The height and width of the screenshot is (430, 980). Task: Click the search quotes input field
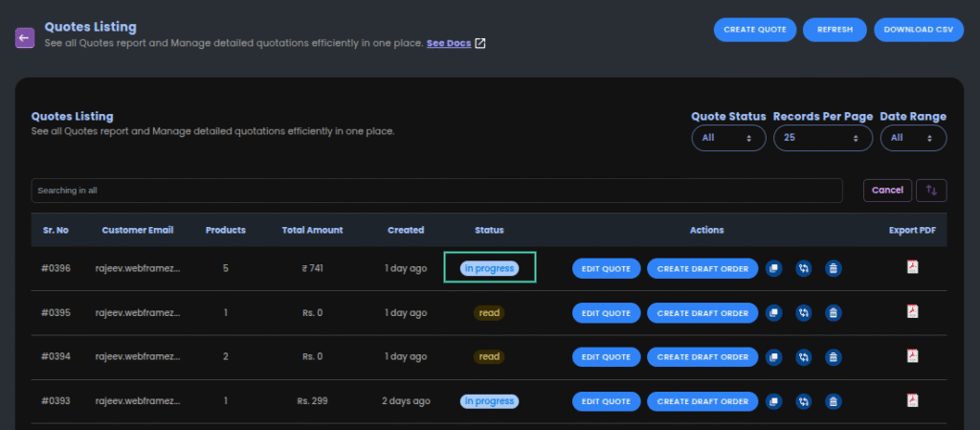pyautogui.click(x=436, y=191)
